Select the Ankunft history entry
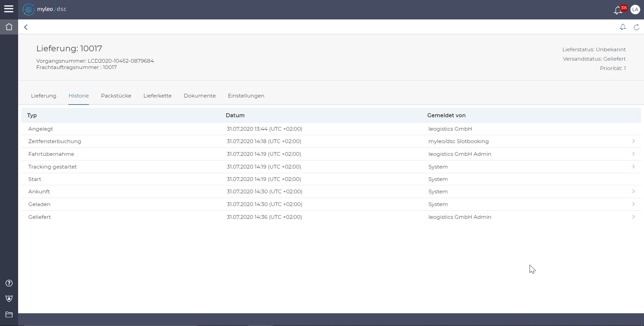Image resolution: width=644 pixels, height=326 pixels. point(39,192)
